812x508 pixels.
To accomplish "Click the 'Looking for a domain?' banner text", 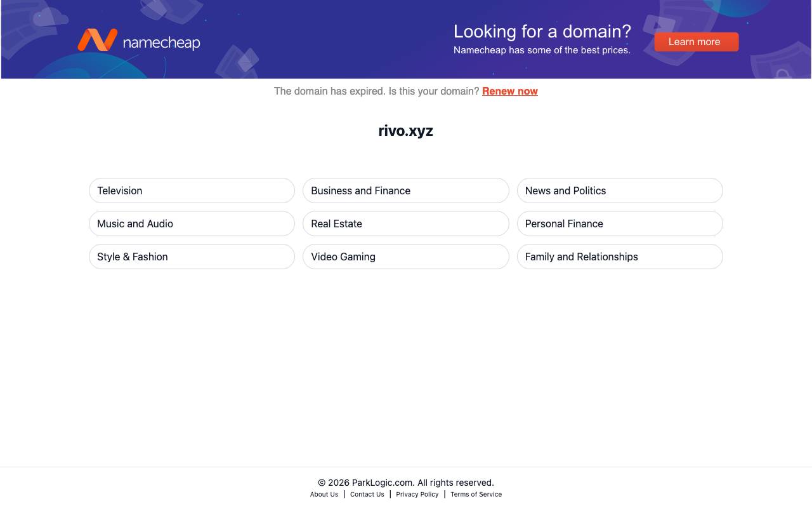I will point(542,31).
